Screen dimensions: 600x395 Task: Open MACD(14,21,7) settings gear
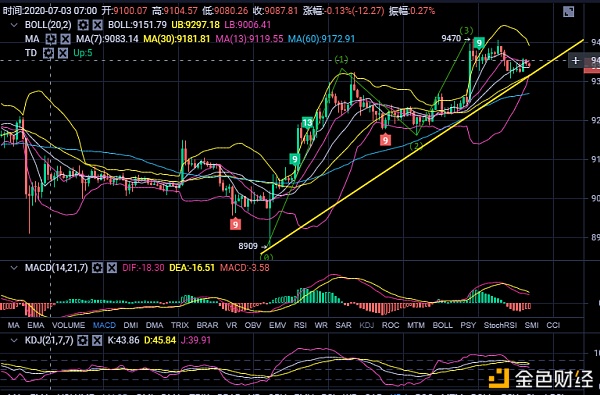pyautogui.click(x=98, y=268)
